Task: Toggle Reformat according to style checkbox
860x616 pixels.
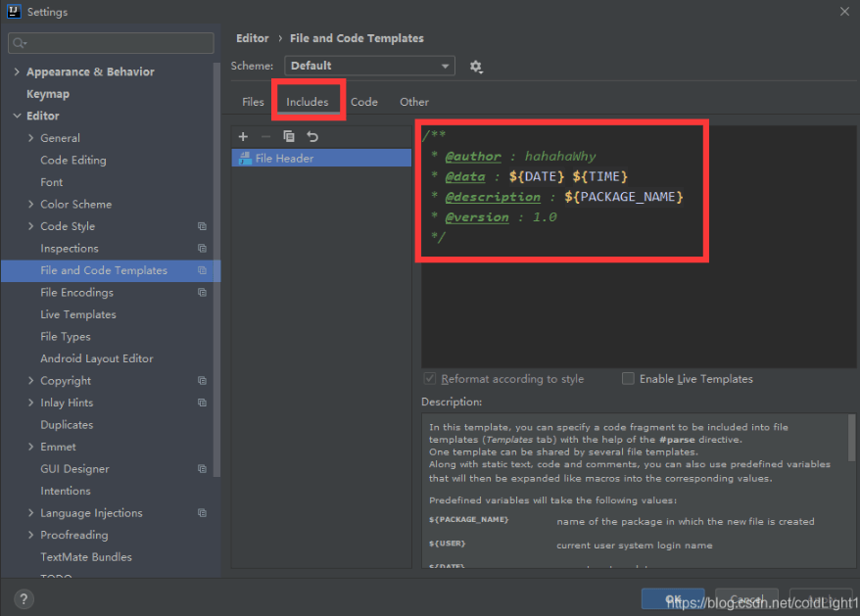Action: click(x=430, y=378)
